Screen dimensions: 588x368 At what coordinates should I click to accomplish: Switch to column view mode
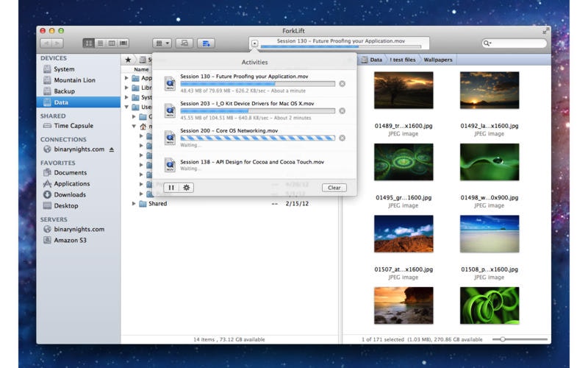(112, 43)
